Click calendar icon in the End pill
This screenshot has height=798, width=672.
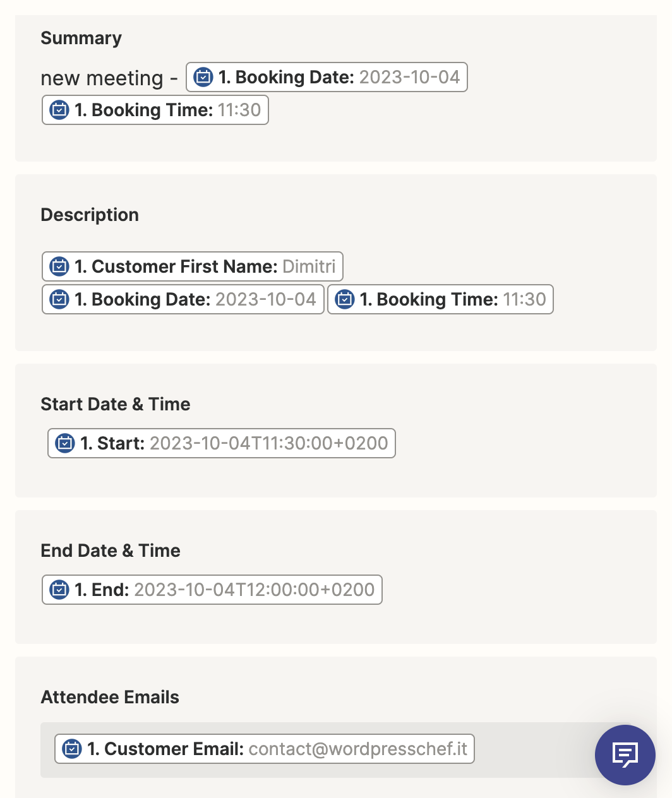tap(59, 590)
